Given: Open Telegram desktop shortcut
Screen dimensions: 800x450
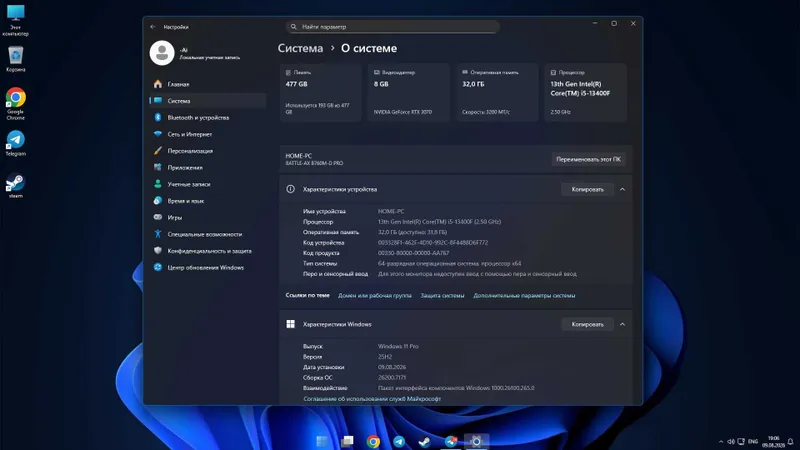Looking at the screenshot, I should [15, 143].
